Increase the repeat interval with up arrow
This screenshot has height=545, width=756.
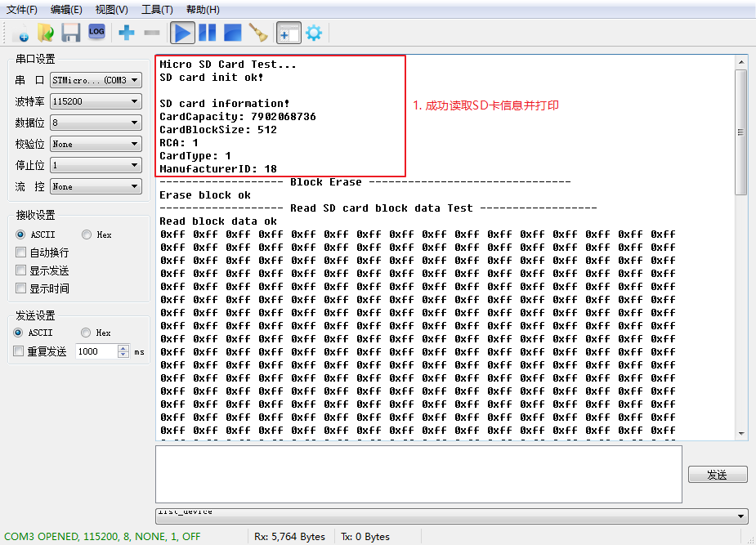(123, 348)
